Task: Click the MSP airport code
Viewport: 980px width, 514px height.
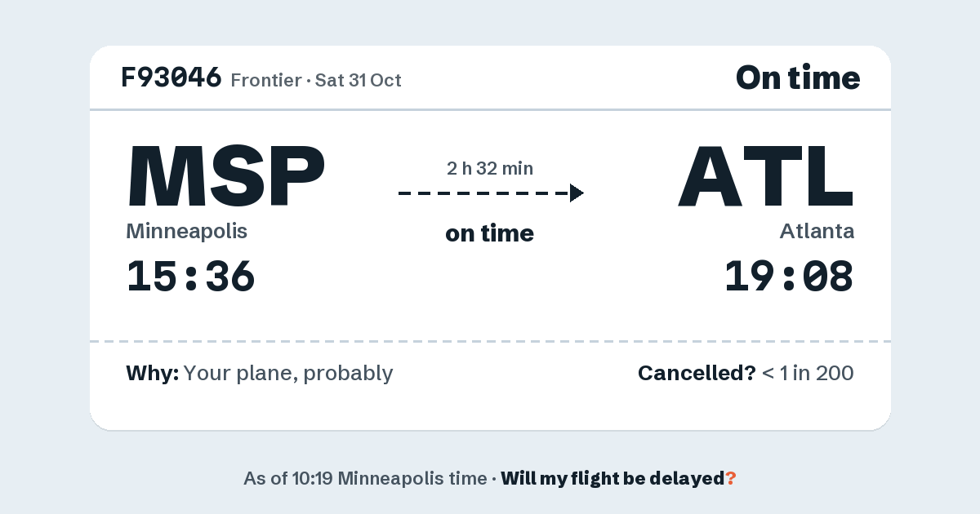Action: [x=226, y=176]
